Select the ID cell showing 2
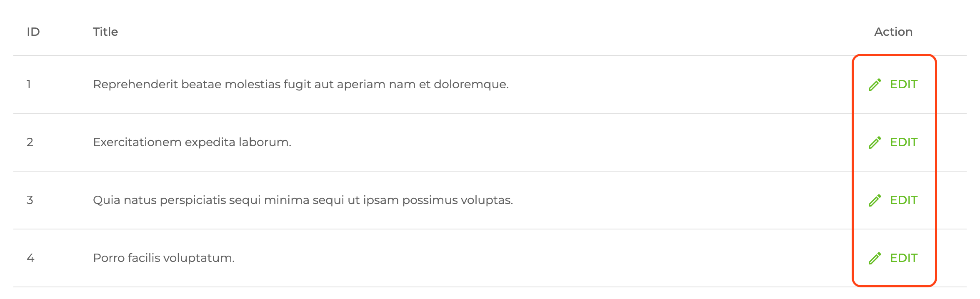The width and height of the screenshot is (980, 299). click(30, 142)
